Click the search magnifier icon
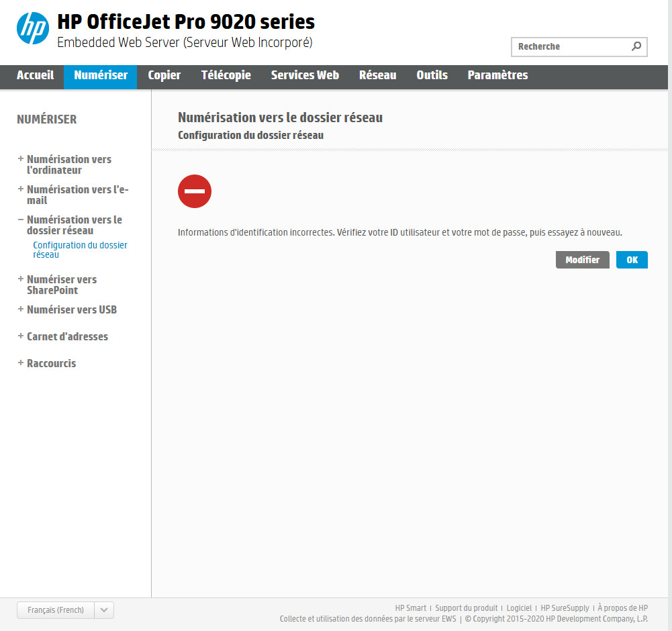 point(636,46)
